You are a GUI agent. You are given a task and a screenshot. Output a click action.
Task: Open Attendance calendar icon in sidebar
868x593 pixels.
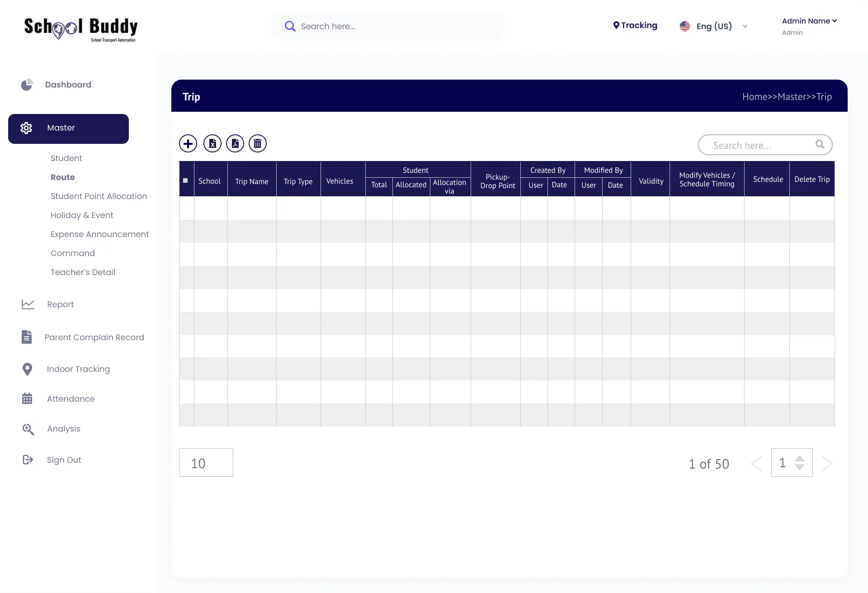[27, 398]
